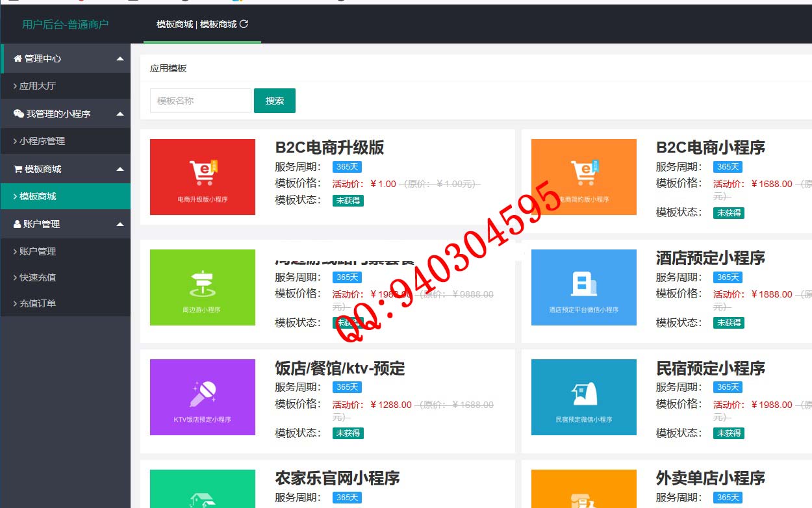Click the home icon next to 管理中心
This screenshot has width=812, height=508.
[18, 58]
